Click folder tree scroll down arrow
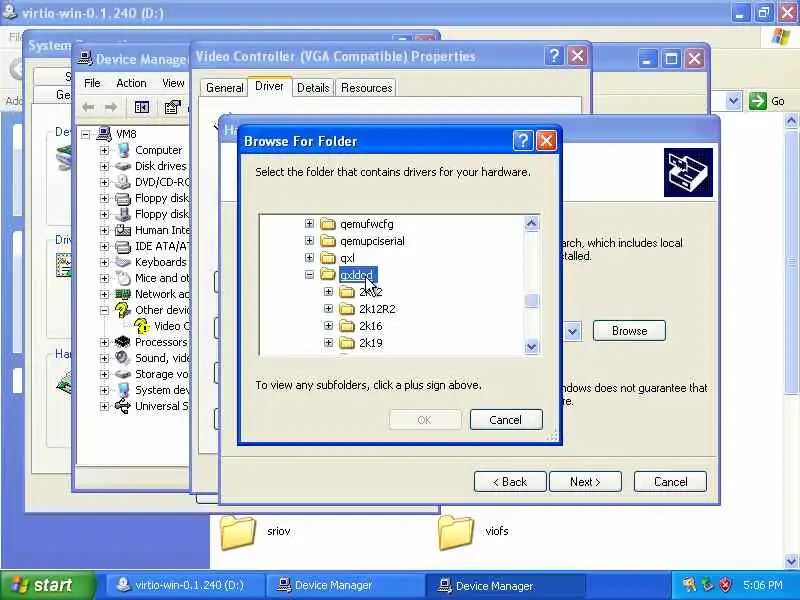Viewport: 800px width, 600px height. pyautogui.click(x=531, y=346)
